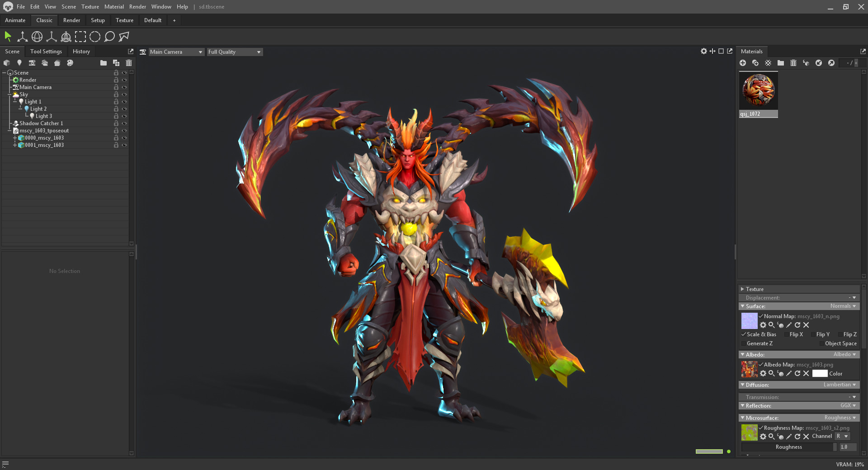The image size is (868, 470).
Task: Open material folder in Materials toolbar
Action: tap(781, 63)
